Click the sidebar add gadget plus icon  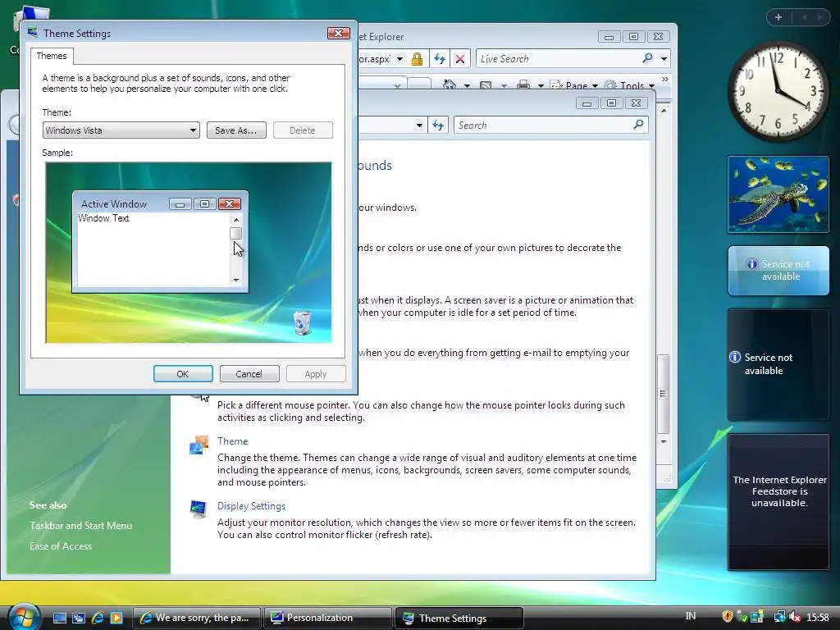click(778, 17)
